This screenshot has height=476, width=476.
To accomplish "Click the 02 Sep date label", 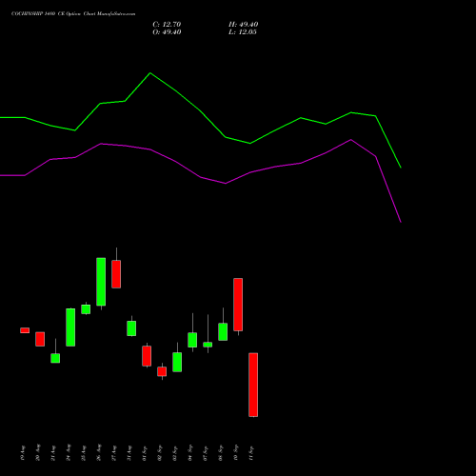I will (x=160, y=453).
